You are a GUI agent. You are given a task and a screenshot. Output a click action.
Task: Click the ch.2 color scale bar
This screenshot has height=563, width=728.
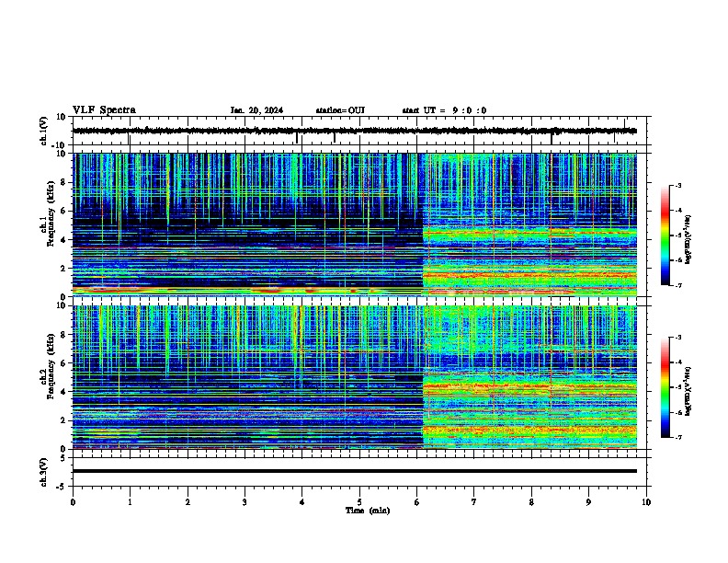[x=665, y=387]
